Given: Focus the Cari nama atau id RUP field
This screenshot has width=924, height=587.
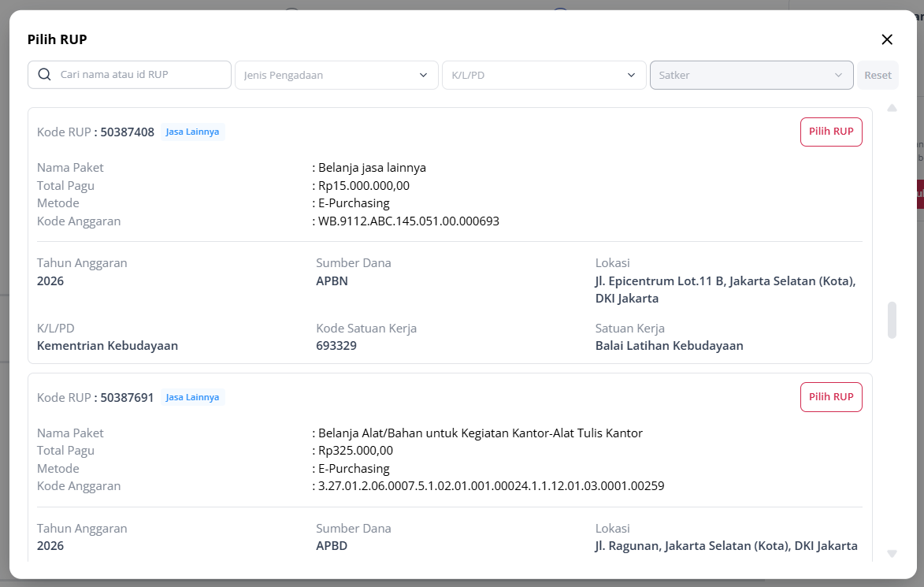Looking at the screenshot, I should click(x=130, y=75).
